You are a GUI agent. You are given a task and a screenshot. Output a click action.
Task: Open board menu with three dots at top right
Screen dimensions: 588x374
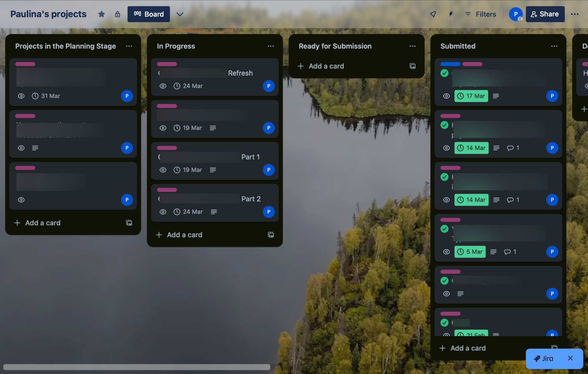574,14
